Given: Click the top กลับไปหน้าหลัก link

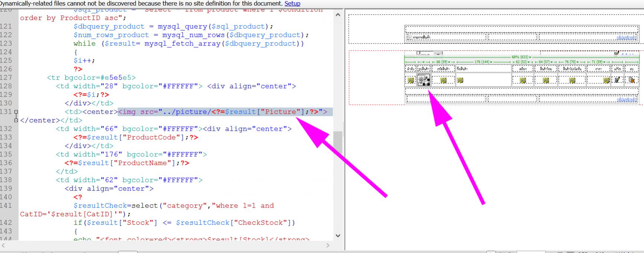Looking at the screenshot, I should (x=627, y=37).
